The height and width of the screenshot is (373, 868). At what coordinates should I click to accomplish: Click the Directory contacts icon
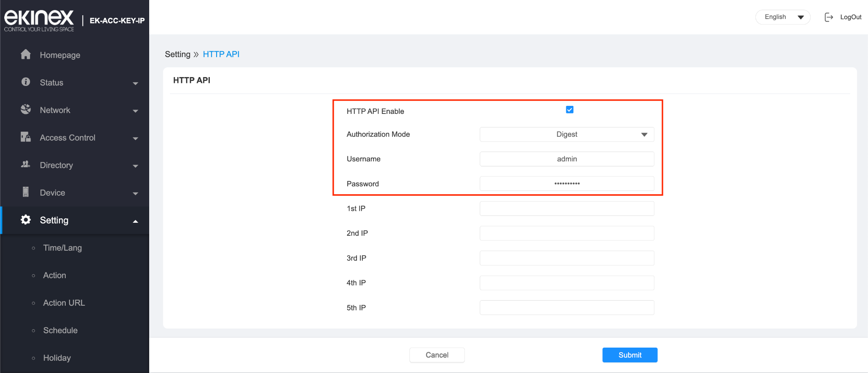click(26, 164)
